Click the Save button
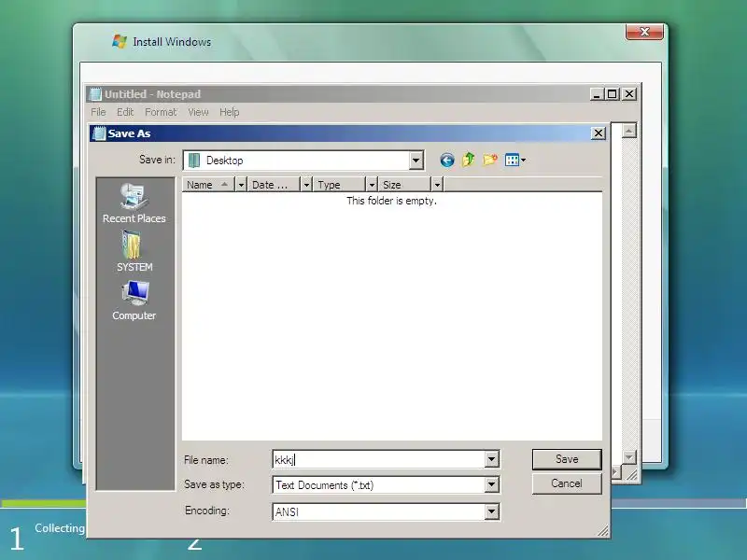Screen dimensions: 747x560 tap(567, 459)
